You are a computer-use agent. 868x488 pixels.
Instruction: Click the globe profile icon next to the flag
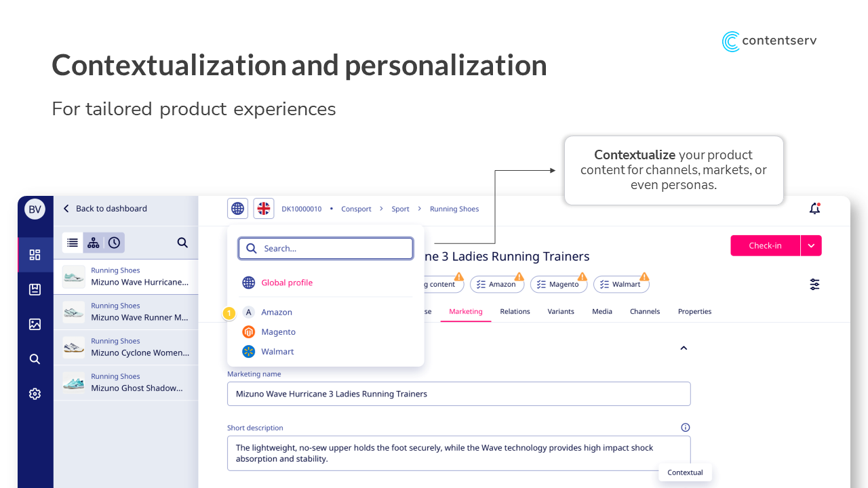tap(237, 208)
